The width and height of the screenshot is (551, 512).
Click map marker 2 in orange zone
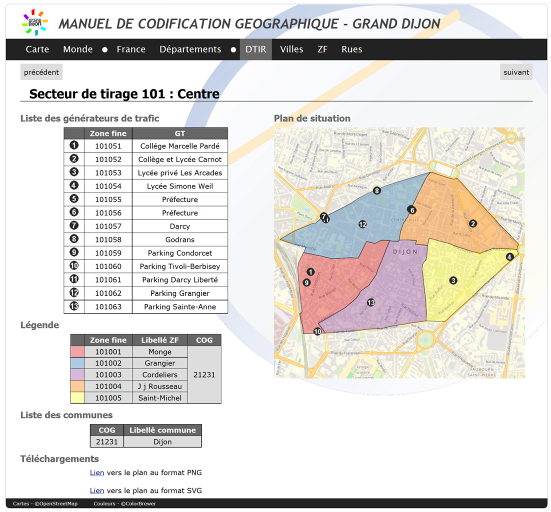[473, 223]
